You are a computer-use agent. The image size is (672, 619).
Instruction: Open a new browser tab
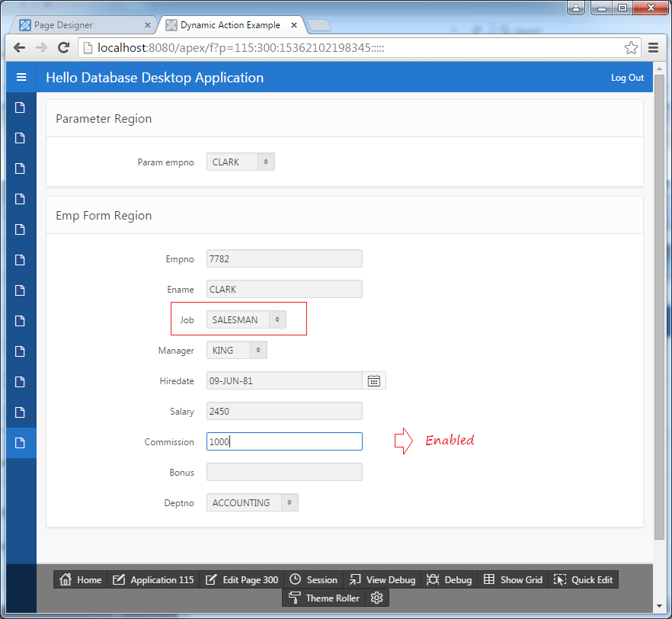(318, 25)
